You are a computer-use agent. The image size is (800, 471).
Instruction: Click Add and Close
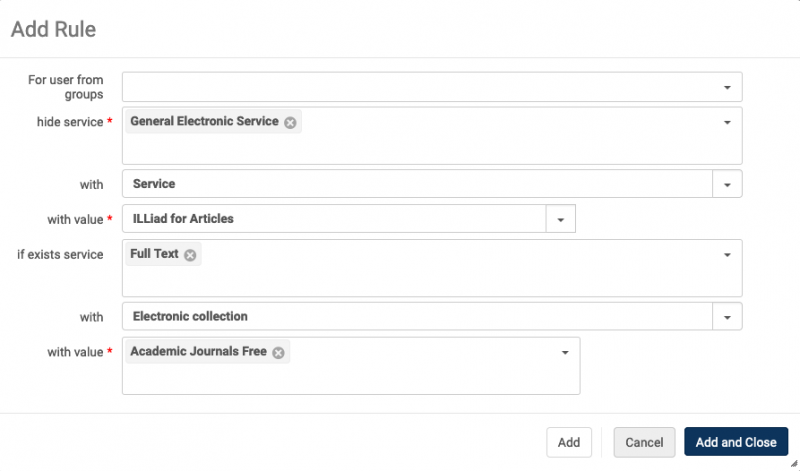point(736,442)
